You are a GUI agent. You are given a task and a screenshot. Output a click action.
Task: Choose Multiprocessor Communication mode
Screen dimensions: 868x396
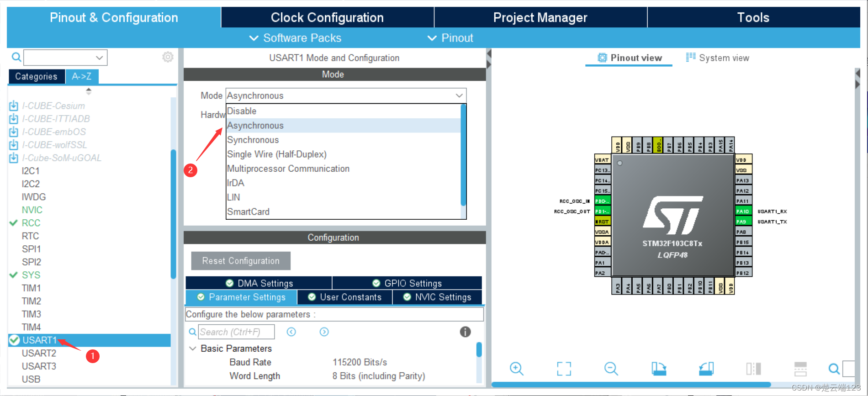click(x=344, y=169)
